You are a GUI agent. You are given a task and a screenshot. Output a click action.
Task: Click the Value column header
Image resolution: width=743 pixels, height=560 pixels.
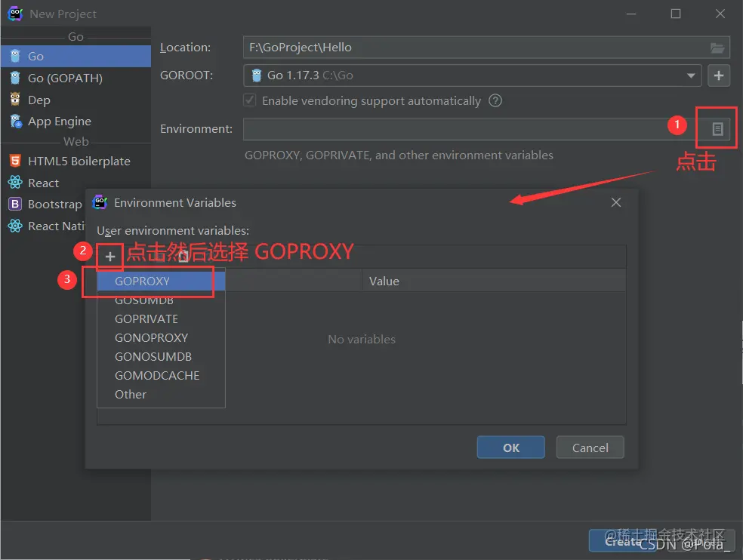coord(494,281)
